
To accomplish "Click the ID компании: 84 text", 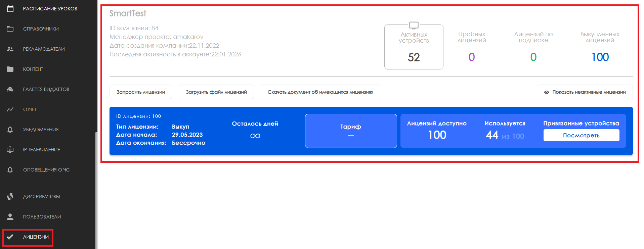I will click(x=134, y=28).
